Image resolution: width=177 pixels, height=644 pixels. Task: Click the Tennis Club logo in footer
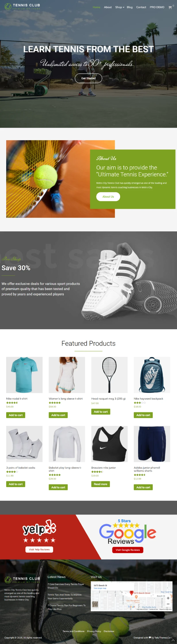[x=22, y=580]
